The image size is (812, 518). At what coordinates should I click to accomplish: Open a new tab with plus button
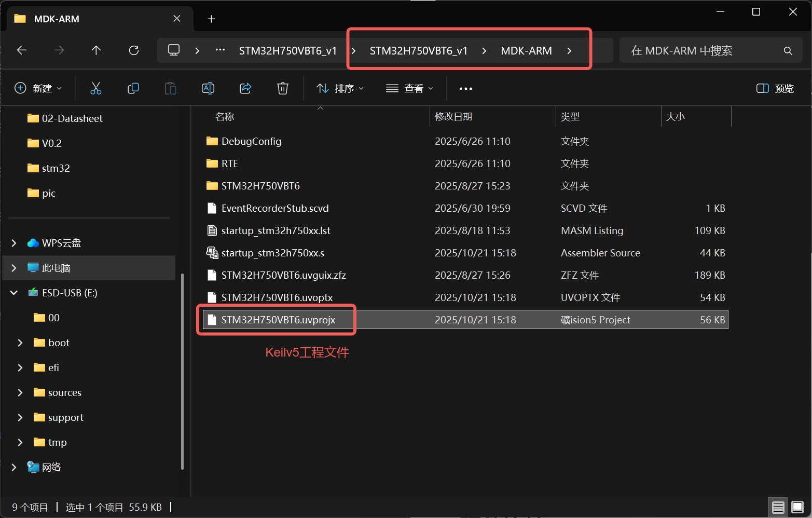[x=211, y=19]
